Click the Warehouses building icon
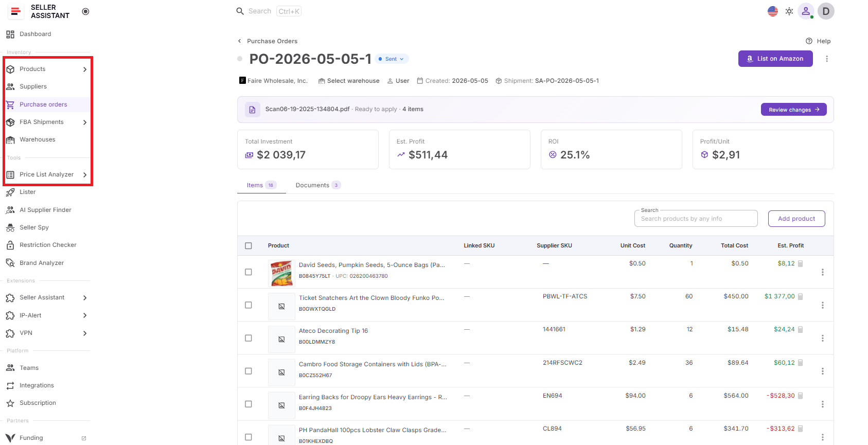This screenshot has height=445, width=868. click(10, 139)
